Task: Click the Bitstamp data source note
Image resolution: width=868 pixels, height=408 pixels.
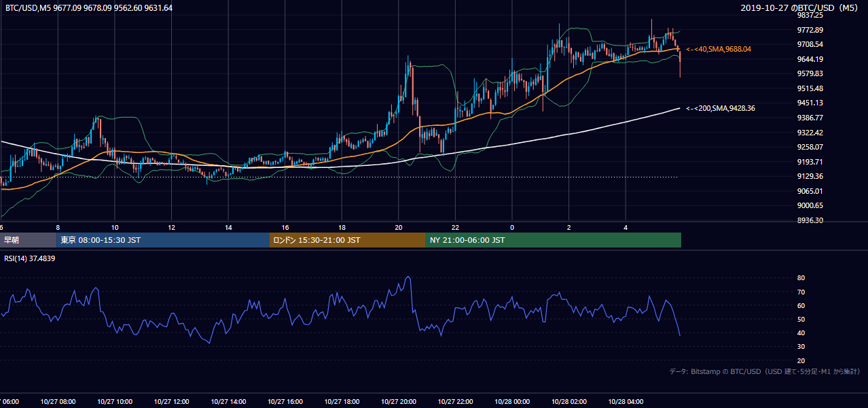Action: tap(765, 371)
